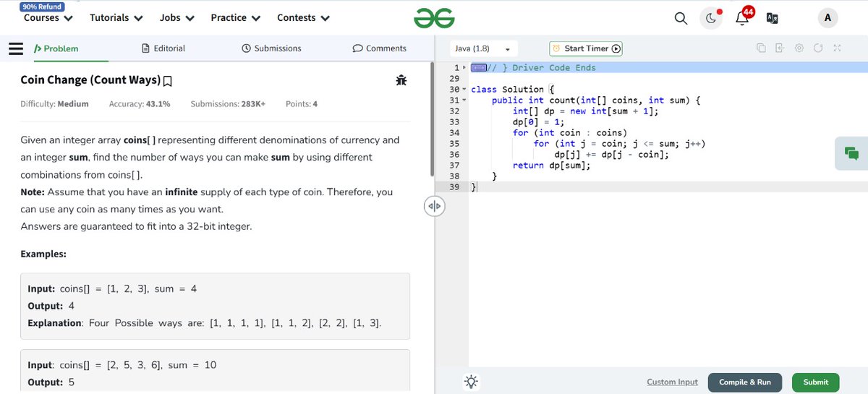Image resolution: width=868 pixels, height=394 pixels.
Task: Click the folded code placeholder badge
Action: click(478, 67)
